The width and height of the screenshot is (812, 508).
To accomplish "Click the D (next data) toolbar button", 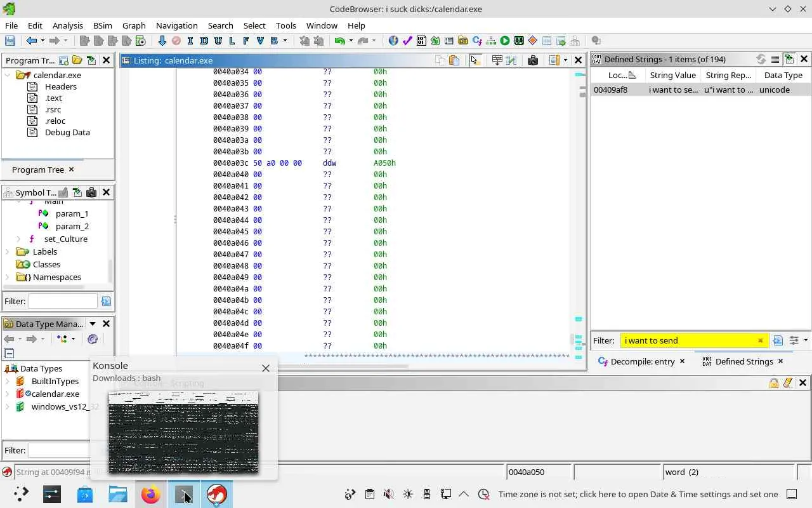I will pyautogui.click(x=204, y=41).
